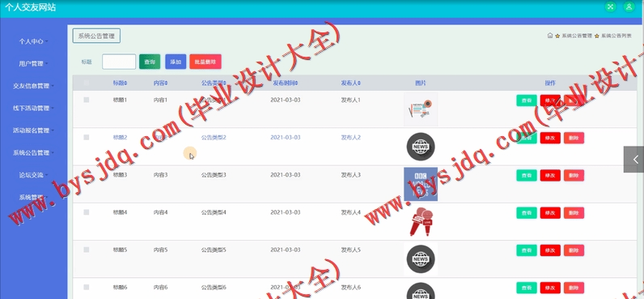The image size is (644, 299).
Task: Expand 线下活动管理 in the sidebar
Action: coord(34,108)
